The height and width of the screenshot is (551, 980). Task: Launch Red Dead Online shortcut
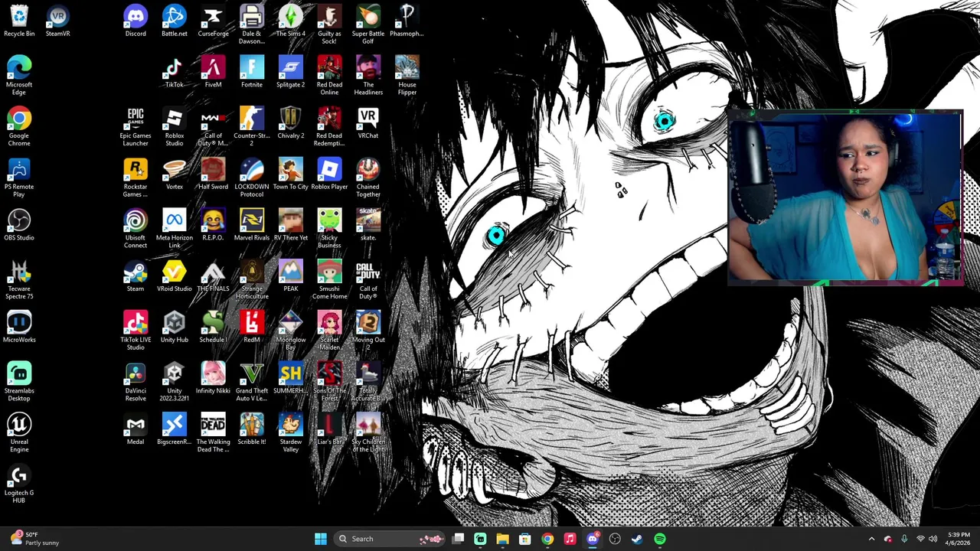(x=329, y=75)
